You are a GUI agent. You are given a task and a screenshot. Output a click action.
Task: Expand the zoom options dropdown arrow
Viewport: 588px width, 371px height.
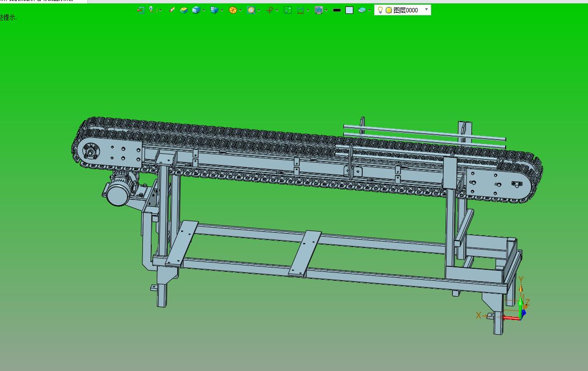(x=259, y=10)
